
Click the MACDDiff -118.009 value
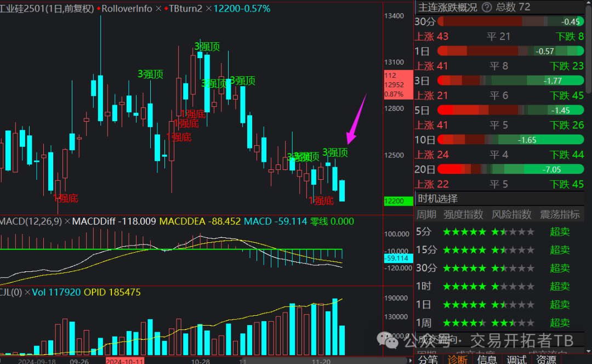click(114, 221)
